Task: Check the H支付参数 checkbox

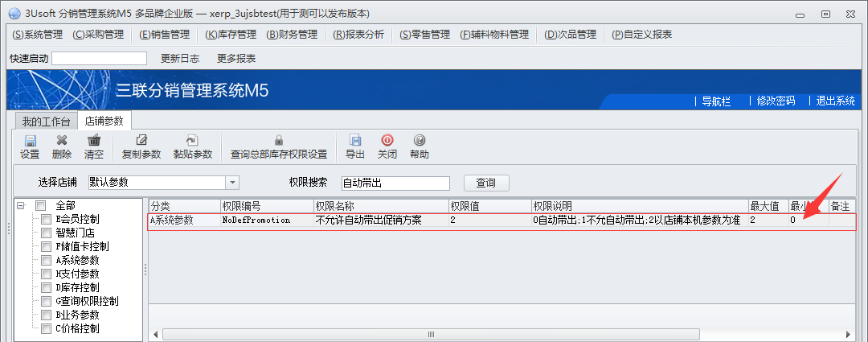Action: [x=47, y=274]
